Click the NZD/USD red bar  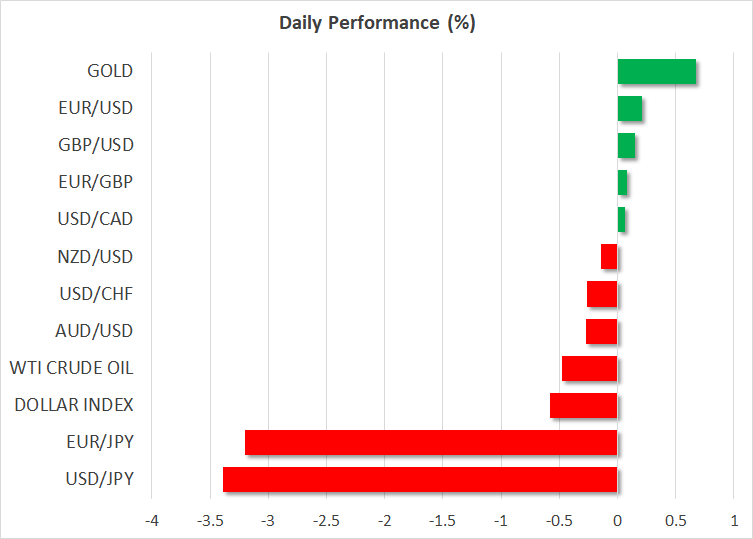click(x=609, y=257)
